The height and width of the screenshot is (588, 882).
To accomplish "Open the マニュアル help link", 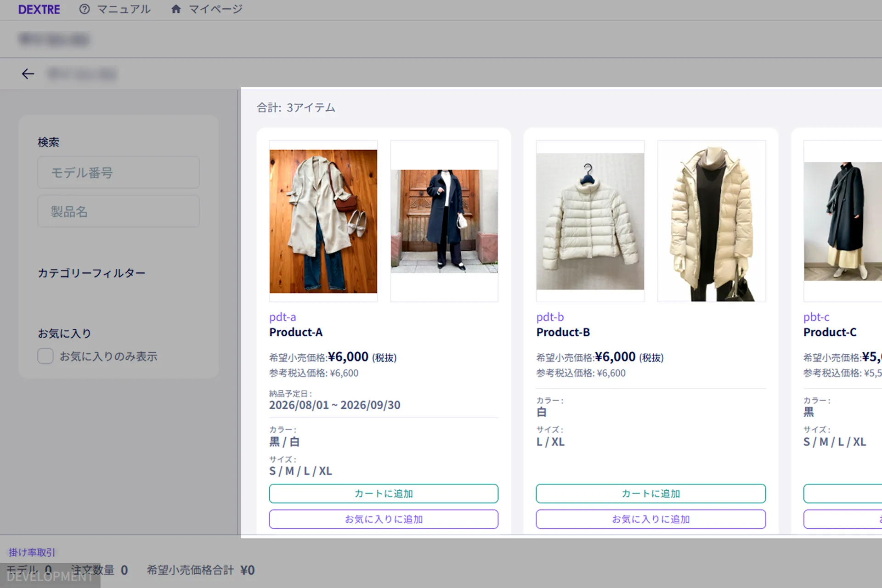I will (124, 9).
